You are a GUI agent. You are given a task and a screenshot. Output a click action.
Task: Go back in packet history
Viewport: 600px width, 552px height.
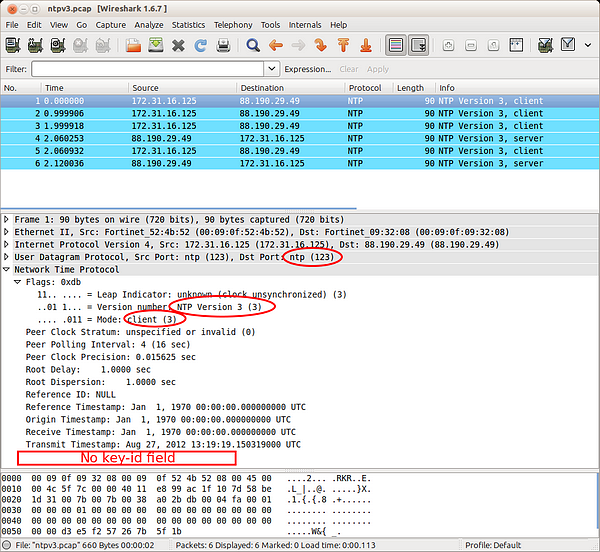(276, 45)
